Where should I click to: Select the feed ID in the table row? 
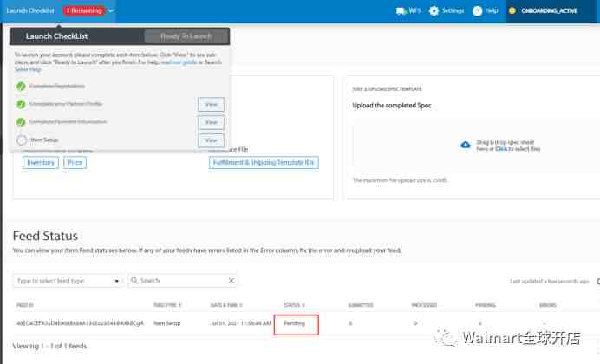coord(80,323)
